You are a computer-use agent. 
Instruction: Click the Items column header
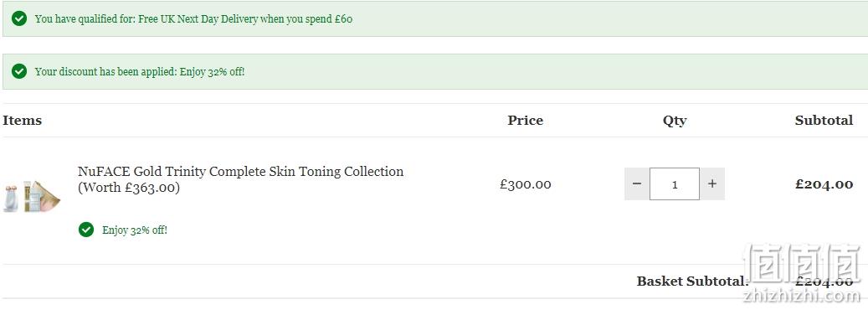click(22, 121)
